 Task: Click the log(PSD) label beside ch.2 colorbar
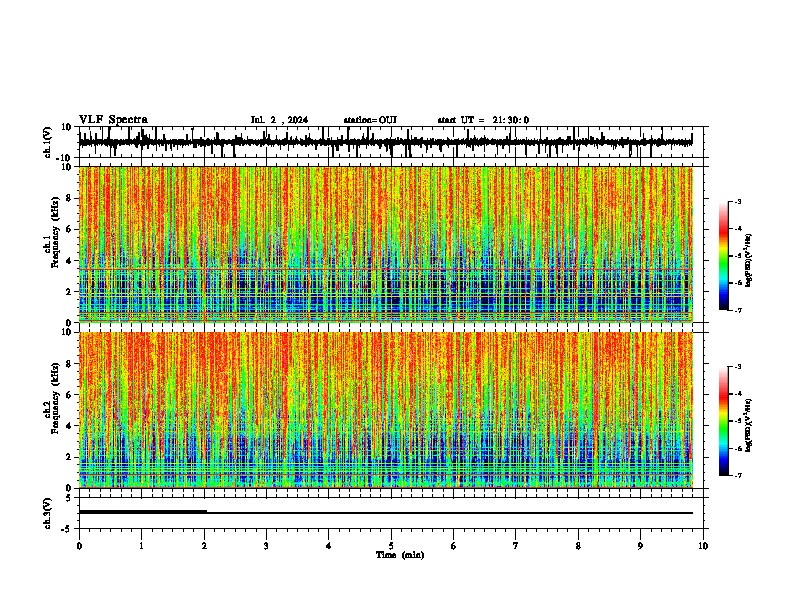click(x=748, y=425)
